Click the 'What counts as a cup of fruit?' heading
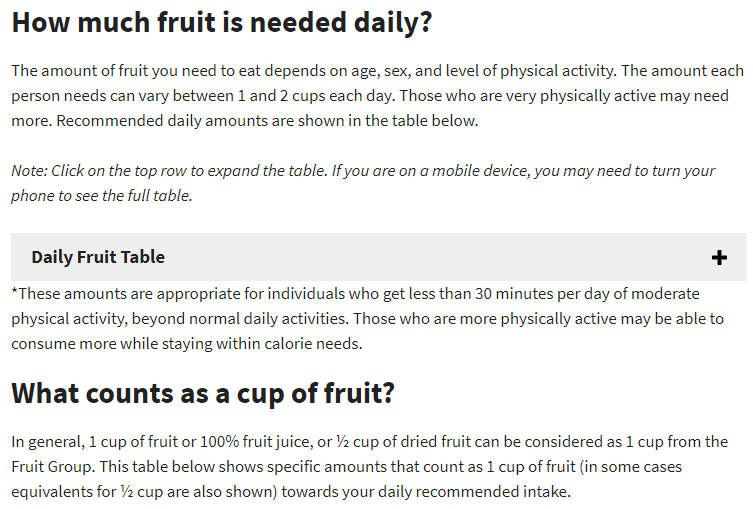 click(203, 394)
